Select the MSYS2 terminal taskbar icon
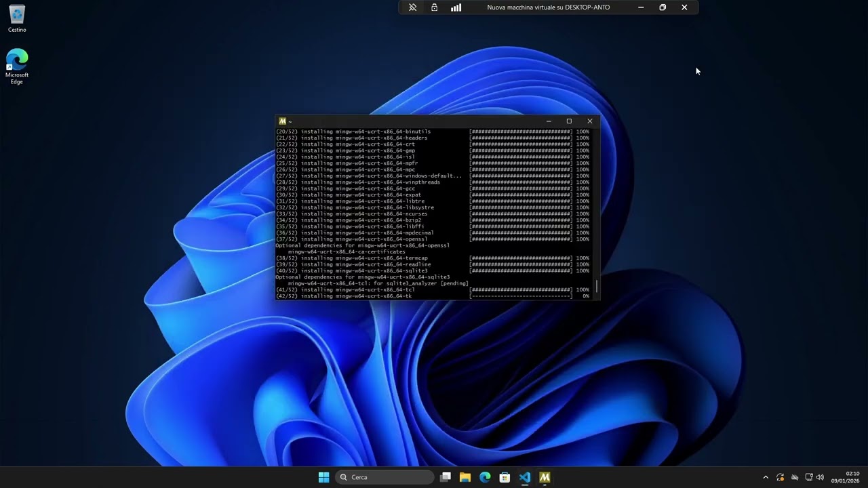Screen dimensions: 868x488 pyautogui.click(x=545, y=477)
